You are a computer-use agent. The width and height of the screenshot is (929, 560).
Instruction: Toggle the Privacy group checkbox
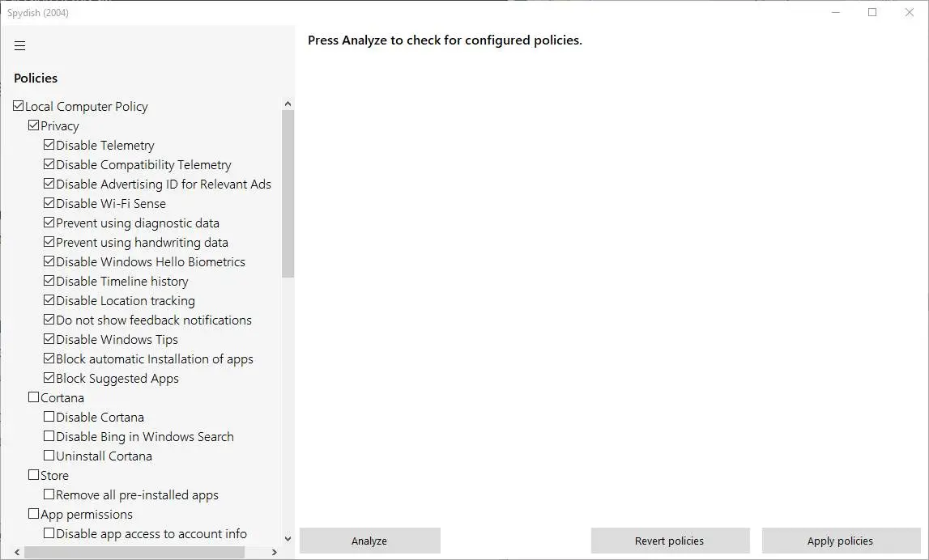[34, 125]
